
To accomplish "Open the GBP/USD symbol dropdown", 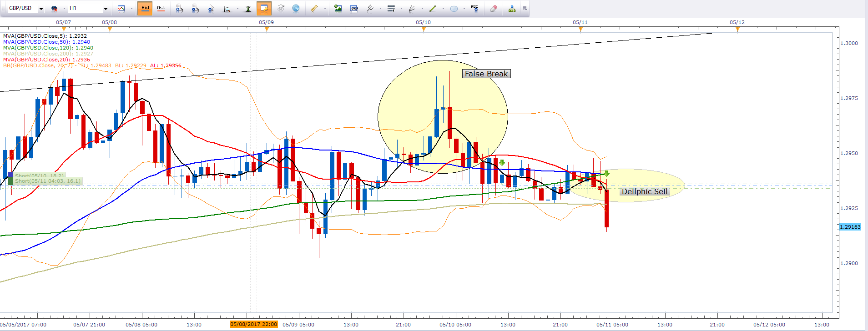I will tap(41, 9).
